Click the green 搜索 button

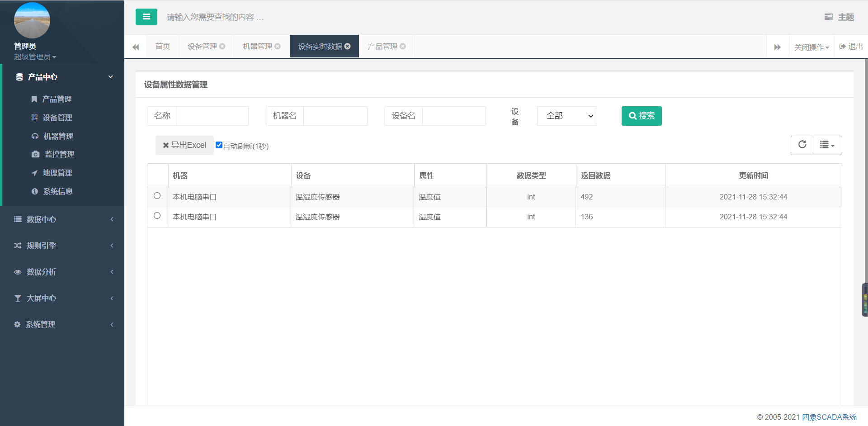click(641, 116)
